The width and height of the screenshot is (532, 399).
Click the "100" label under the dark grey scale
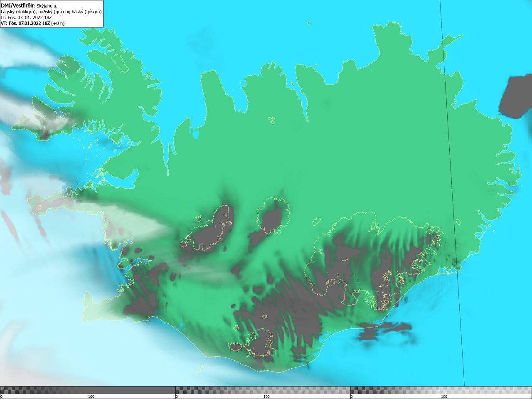[91, 397]
